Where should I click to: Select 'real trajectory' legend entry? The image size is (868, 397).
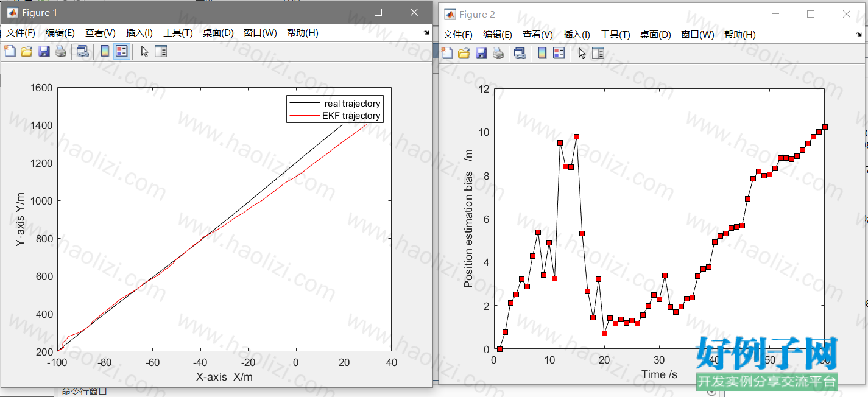point(335,104)
